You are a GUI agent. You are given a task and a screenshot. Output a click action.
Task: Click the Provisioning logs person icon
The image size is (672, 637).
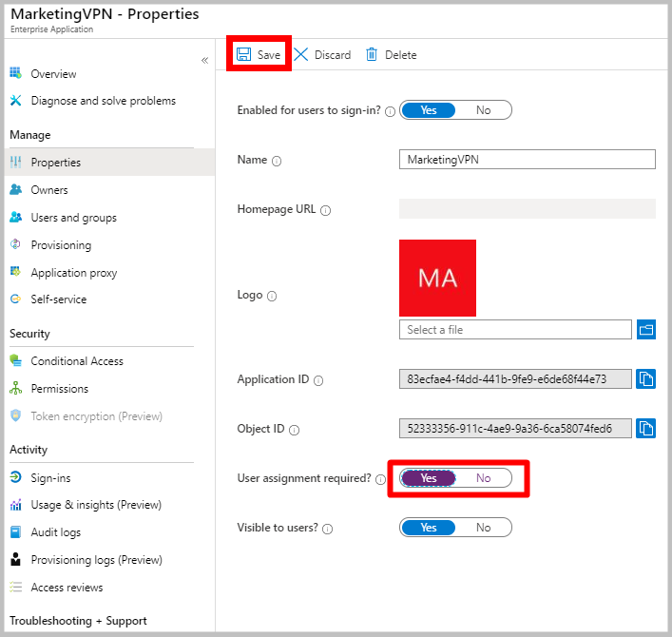point(16,559)
